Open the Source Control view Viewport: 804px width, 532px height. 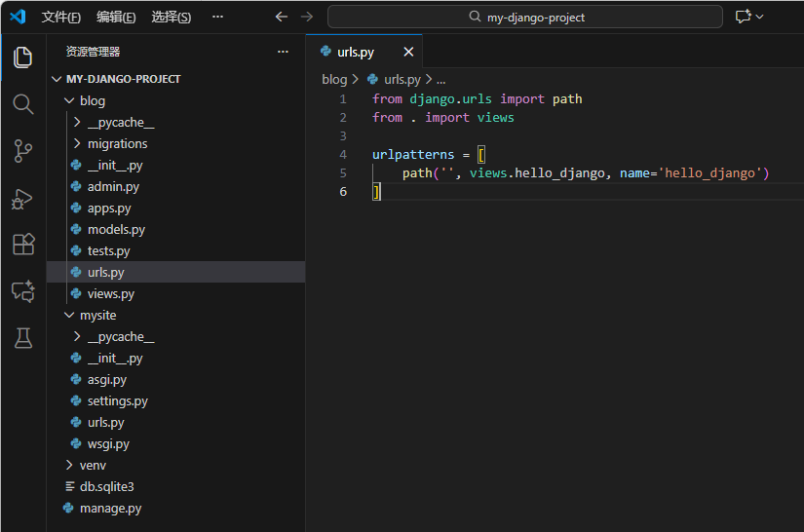[x=22, y=151]
